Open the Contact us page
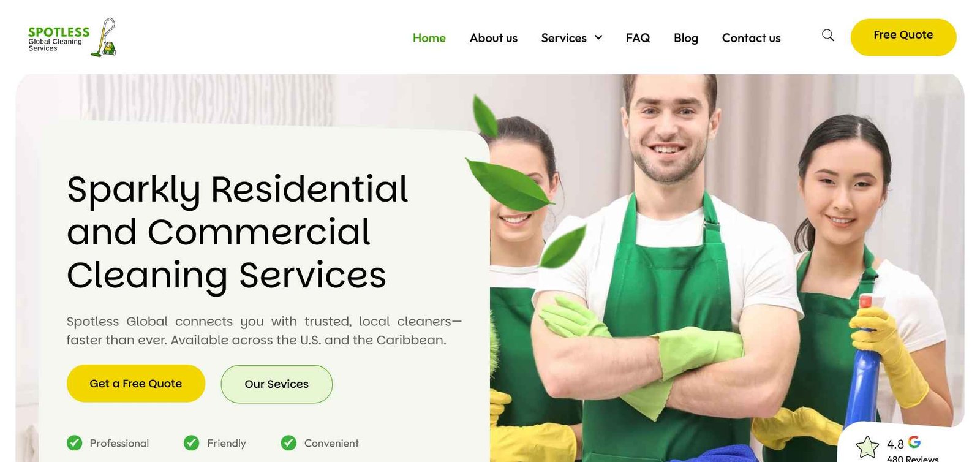 pos(751,38)
